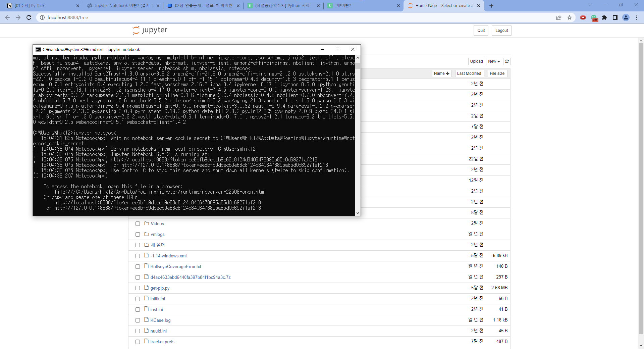Open Chrome three-dot menu
Viewport: 644px width, 349px height.
click(637, 17)
